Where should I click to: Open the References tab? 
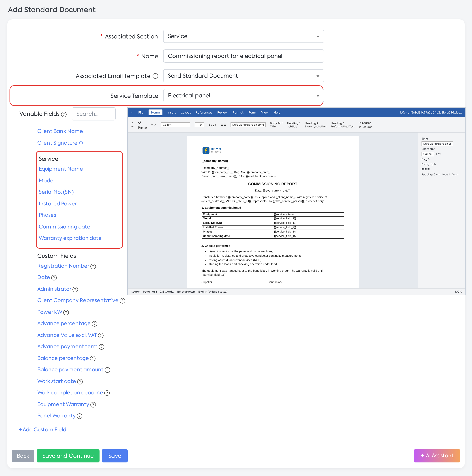(204, 113)
